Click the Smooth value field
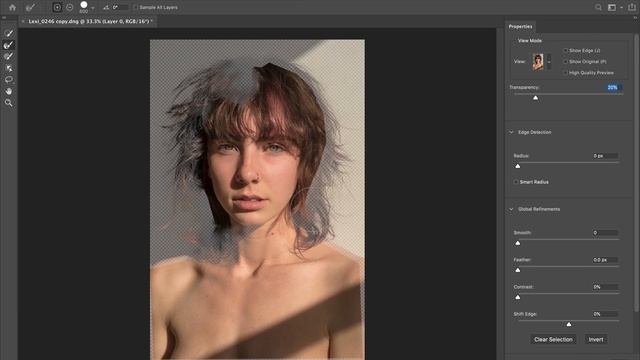The width and height of the screenshot is (640, 360). tap(605, 233)
